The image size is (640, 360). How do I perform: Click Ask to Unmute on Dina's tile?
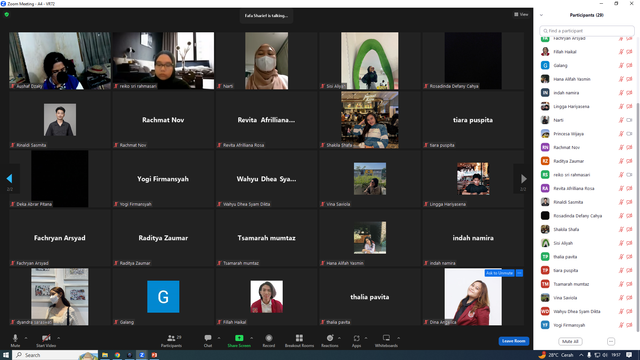coord(499,273)
